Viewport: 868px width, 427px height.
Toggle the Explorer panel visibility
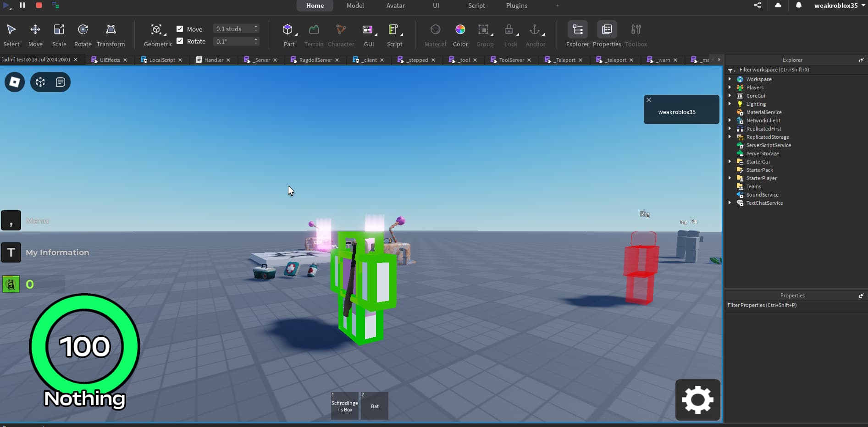click(577, 34)
